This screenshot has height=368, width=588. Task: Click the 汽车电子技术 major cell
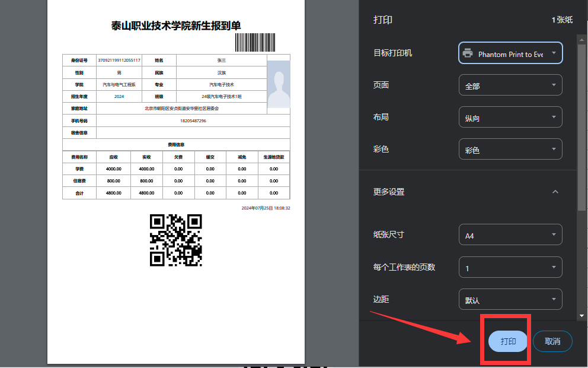[222, 84]
